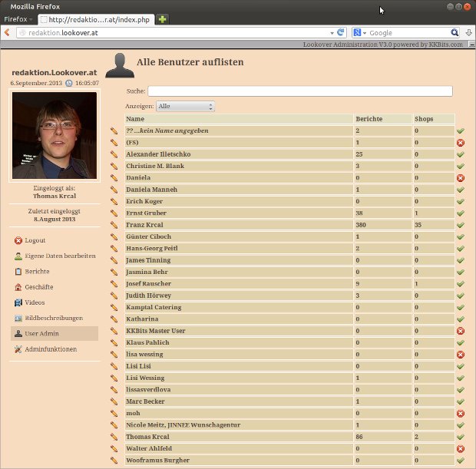Open edit pencil for Christine M. Blank
This screenshot has height=469, width=476.
(114, 166)
